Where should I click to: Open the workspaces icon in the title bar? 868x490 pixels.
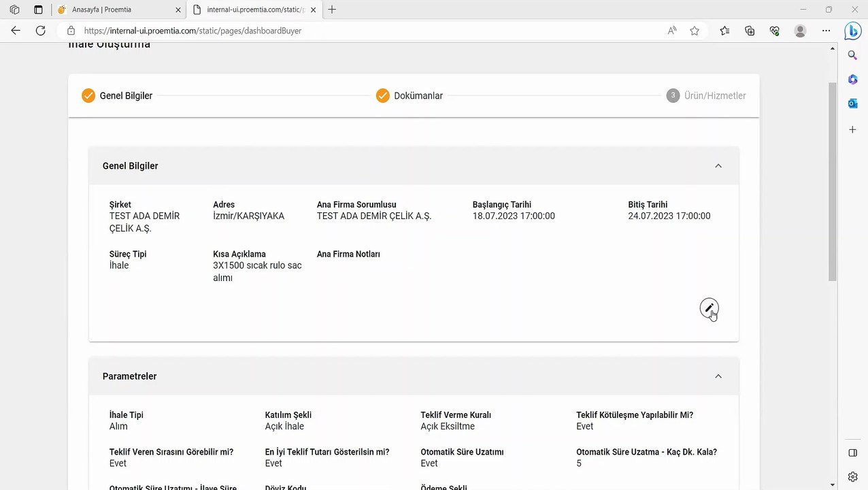(14, 10)
